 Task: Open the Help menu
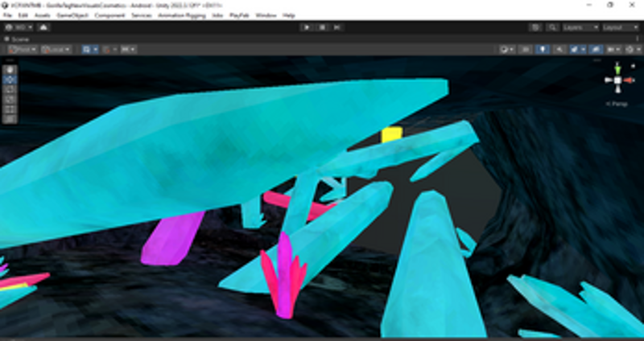click(x=289, y=15)
